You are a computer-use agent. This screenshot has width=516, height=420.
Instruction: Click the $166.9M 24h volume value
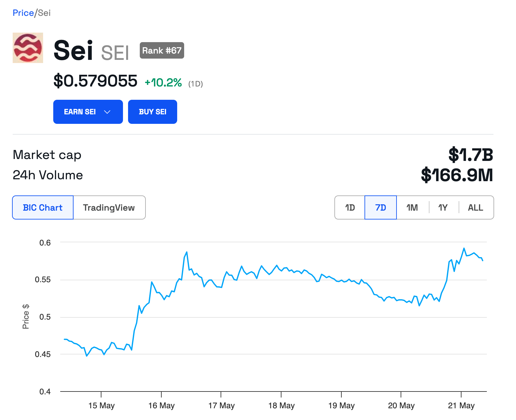[x=457, y=175]
